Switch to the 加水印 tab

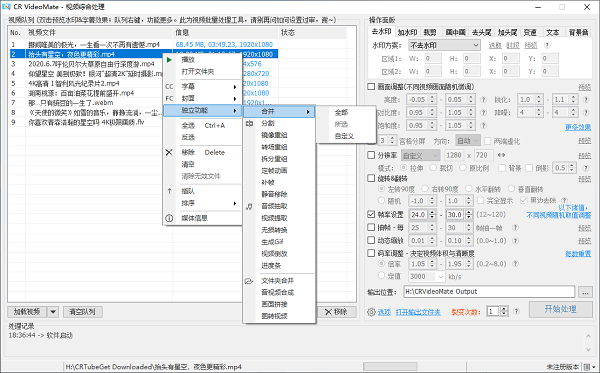407,33
